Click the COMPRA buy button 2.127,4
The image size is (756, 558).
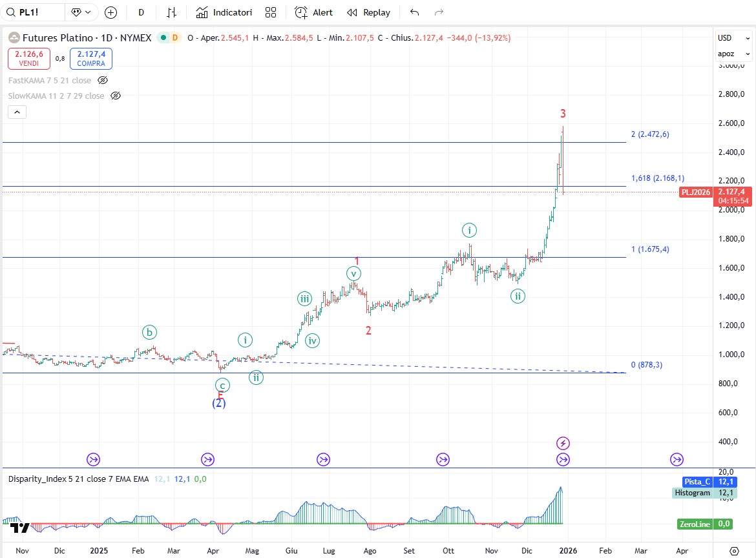point(91,58)
